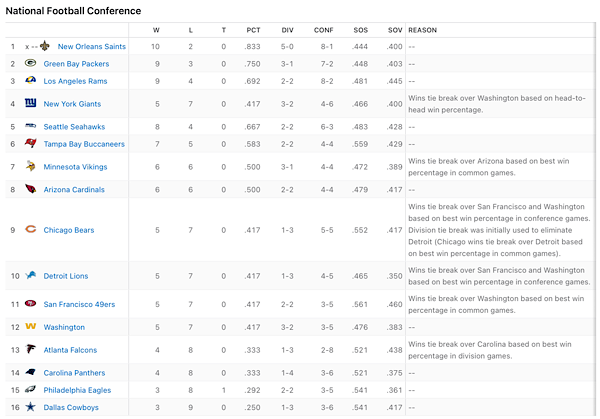
Task: Click the Dallas Cowboys star logo
Action: tap(31, 406)
